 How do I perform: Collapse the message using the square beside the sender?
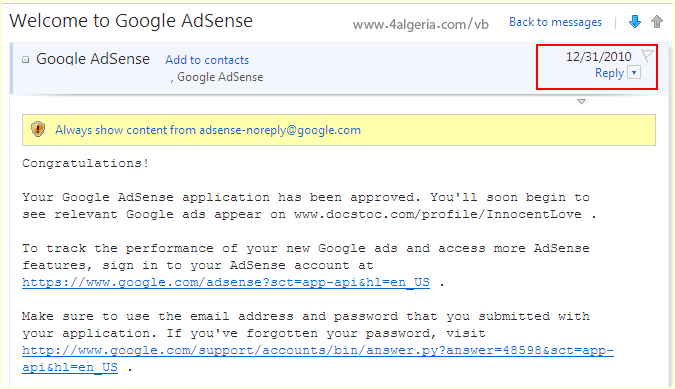(26, 59)
